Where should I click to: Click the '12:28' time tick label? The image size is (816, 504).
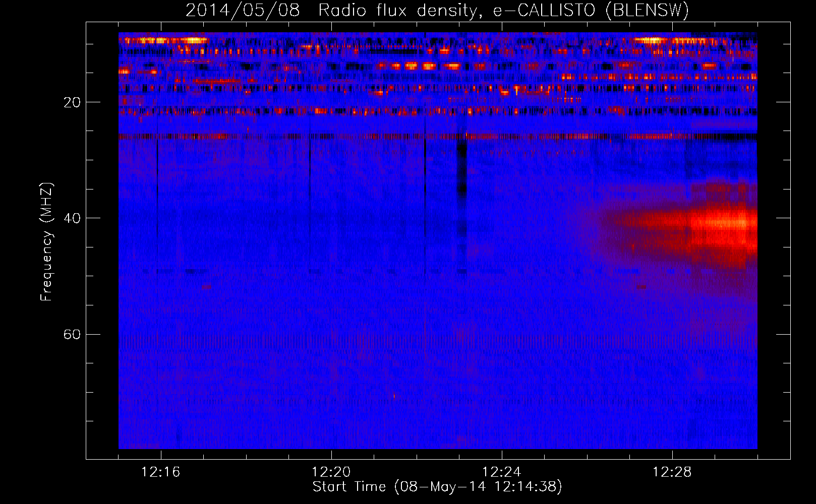click(x=672, y=472)
